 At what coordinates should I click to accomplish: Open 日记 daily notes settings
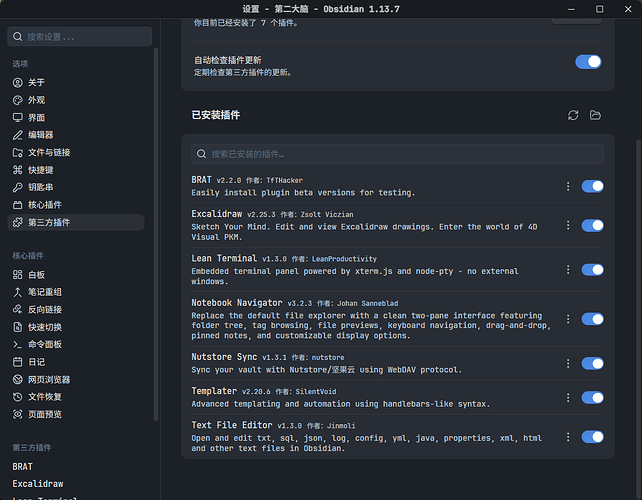pyautogui.click(x=76, y=362)
